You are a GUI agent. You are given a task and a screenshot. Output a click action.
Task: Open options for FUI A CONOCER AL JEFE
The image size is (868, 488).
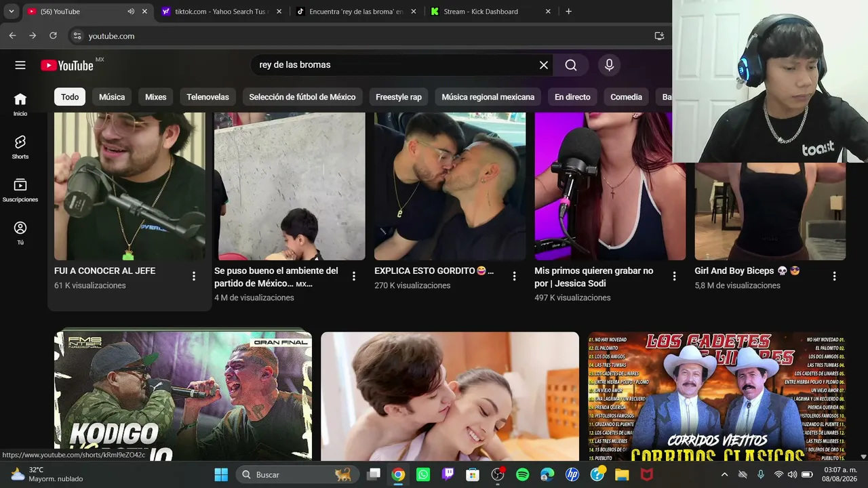pos(194,277)
